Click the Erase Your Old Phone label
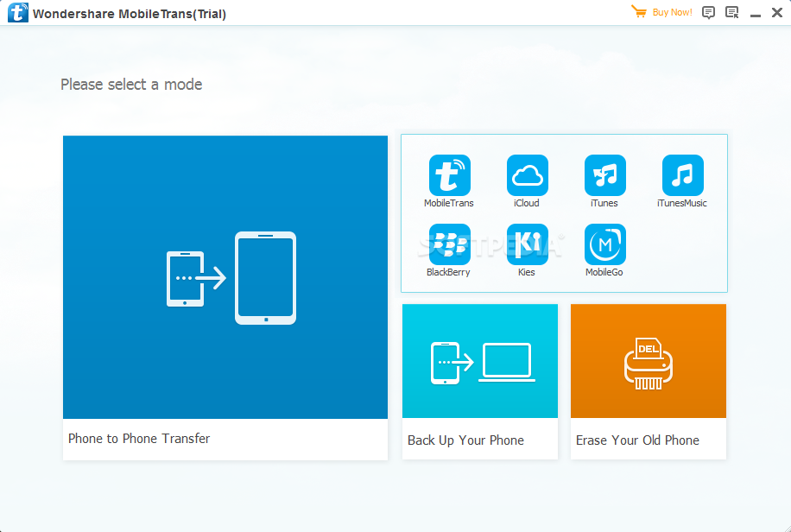 point(637,440)
